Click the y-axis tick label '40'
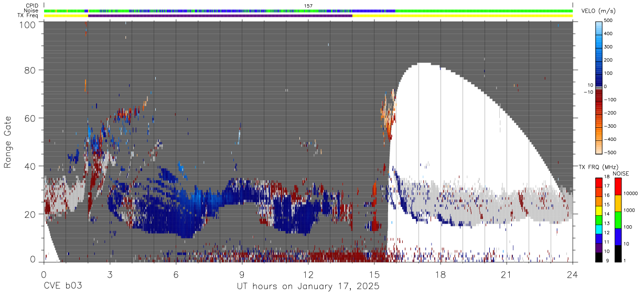The height and width of the screenshot is (297, 644). [30, 166]
